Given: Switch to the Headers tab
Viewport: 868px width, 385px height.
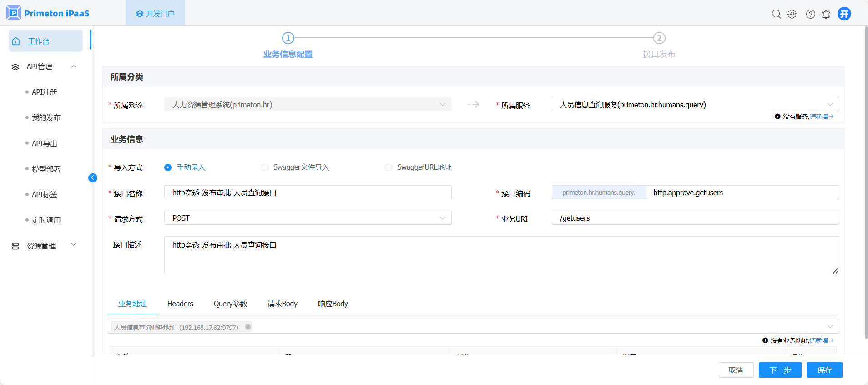Looking at the screenshot, I should tap(180, 304).
